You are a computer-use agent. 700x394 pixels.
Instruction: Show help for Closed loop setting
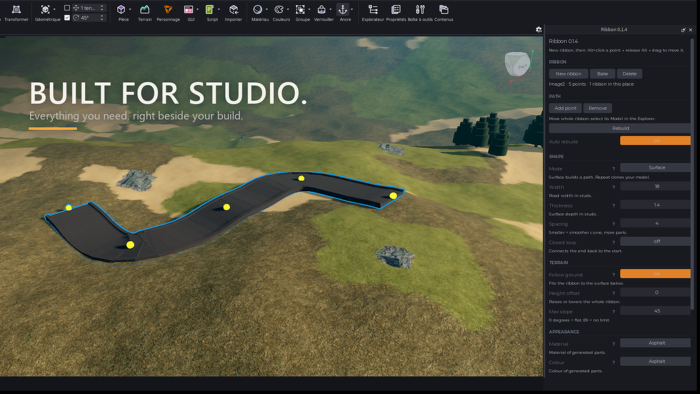tap(613, 242)
